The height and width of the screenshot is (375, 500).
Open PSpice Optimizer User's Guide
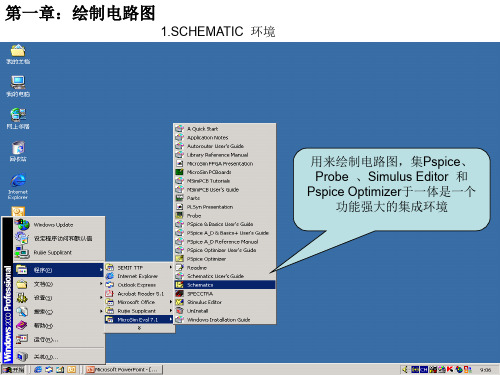pyautogui.click(x=225, y=250)
